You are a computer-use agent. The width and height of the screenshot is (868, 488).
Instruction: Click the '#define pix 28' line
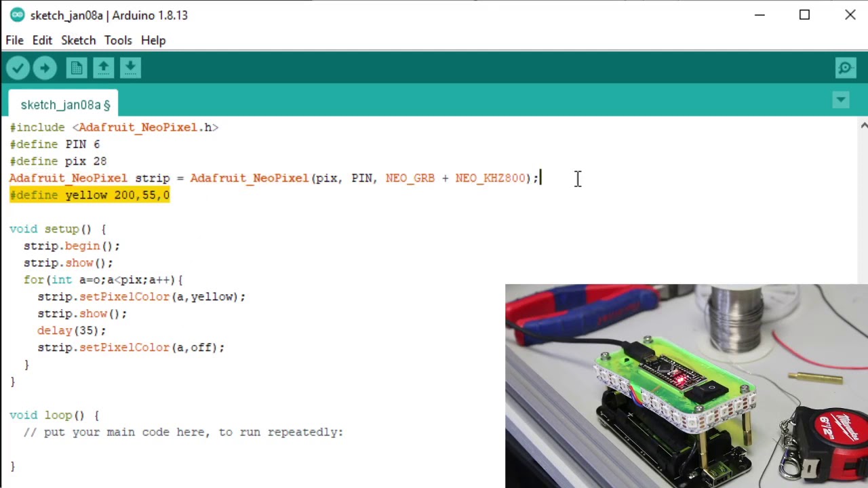click(x=58, y=161)
